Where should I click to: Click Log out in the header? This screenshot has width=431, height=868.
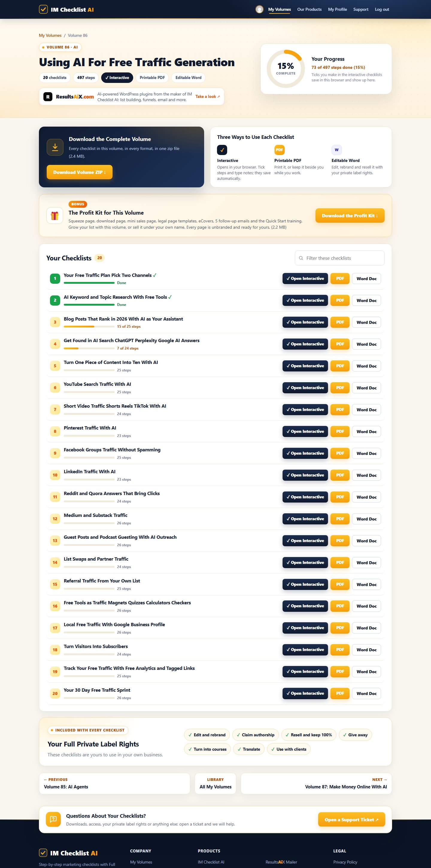click(x=382, y=10)
